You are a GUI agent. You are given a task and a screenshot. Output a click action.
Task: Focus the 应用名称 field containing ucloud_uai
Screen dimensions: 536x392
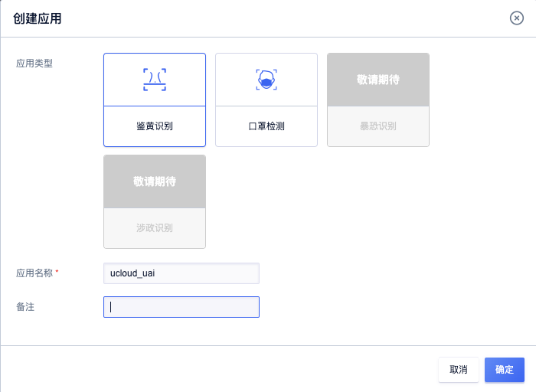(x=181, y=273)
